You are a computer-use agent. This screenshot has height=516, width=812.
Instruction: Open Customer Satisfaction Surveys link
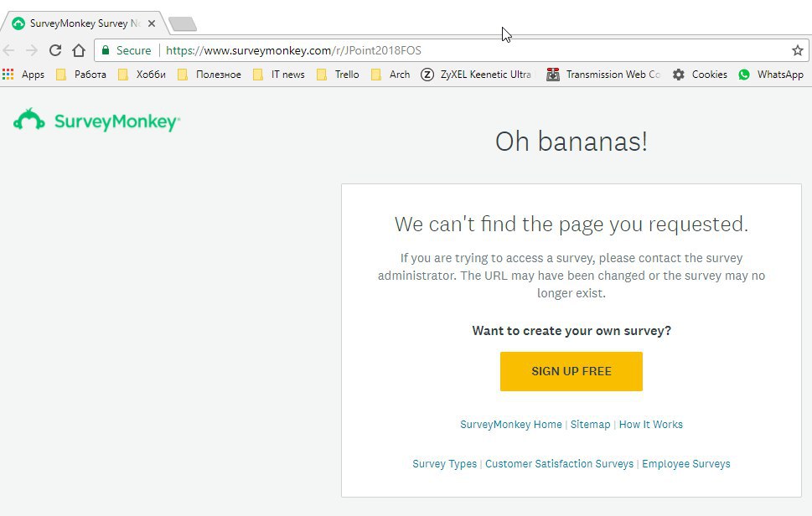tap(559, 464)
